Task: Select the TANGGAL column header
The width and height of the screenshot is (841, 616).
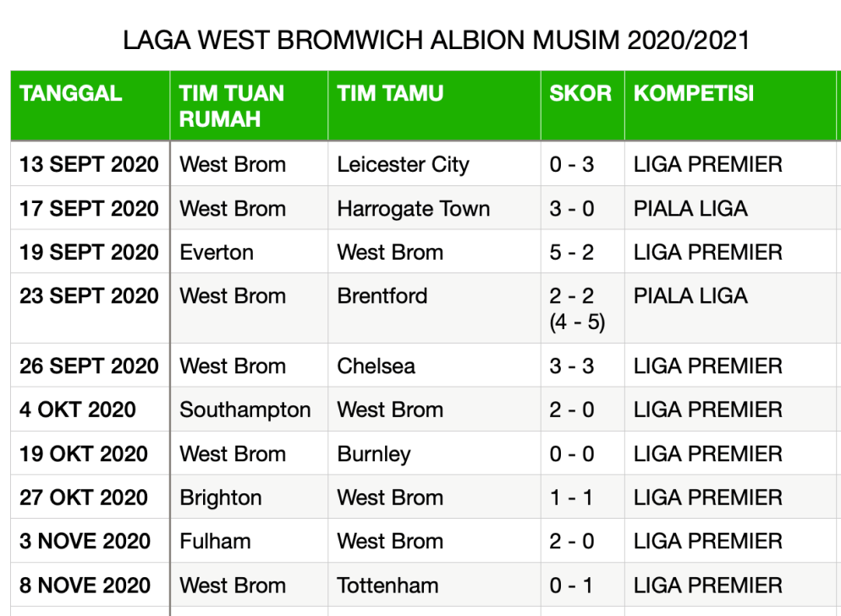Action: (x=71, y=94)
